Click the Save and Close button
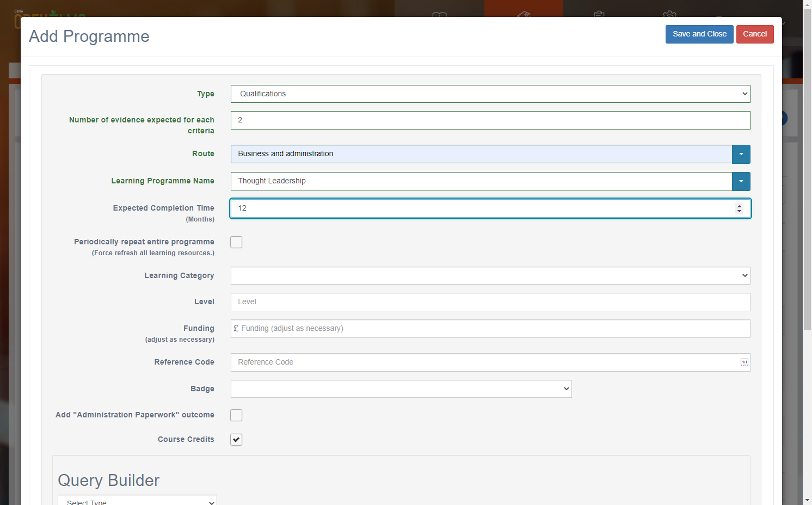Viewport: 812px width, 505px height. click(699, 34)
